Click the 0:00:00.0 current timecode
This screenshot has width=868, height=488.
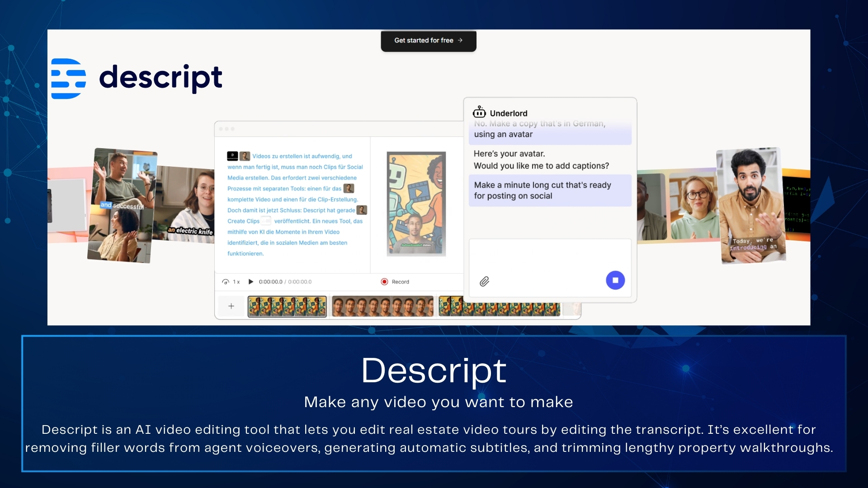click(x=270, y=282)
